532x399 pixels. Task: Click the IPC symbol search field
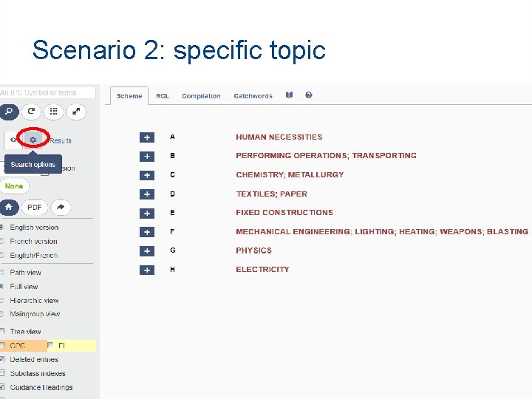tap(47, 92)
